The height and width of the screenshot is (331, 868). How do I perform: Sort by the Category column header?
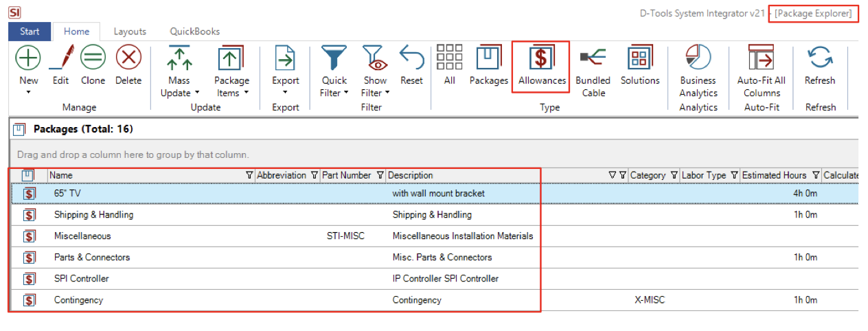tap(648, 176)
